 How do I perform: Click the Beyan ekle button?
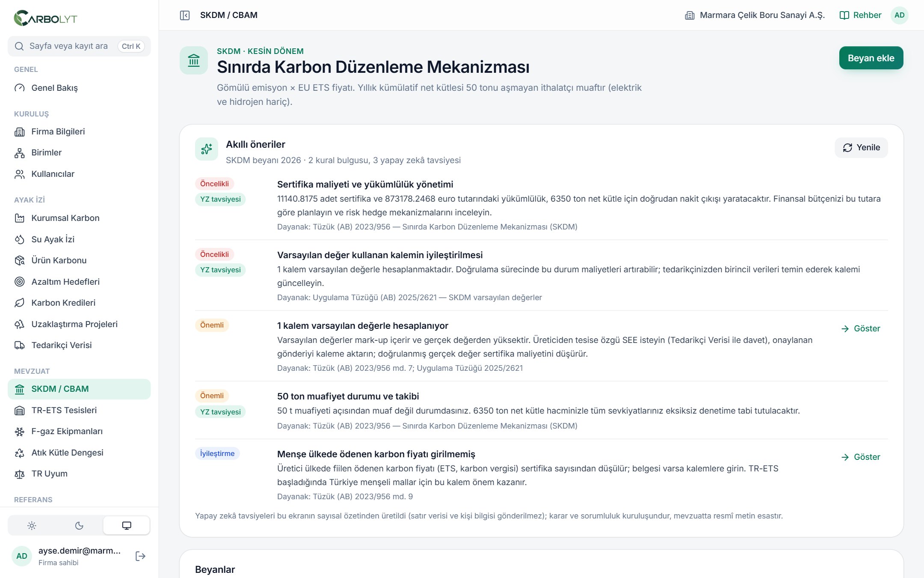point(871,58)
